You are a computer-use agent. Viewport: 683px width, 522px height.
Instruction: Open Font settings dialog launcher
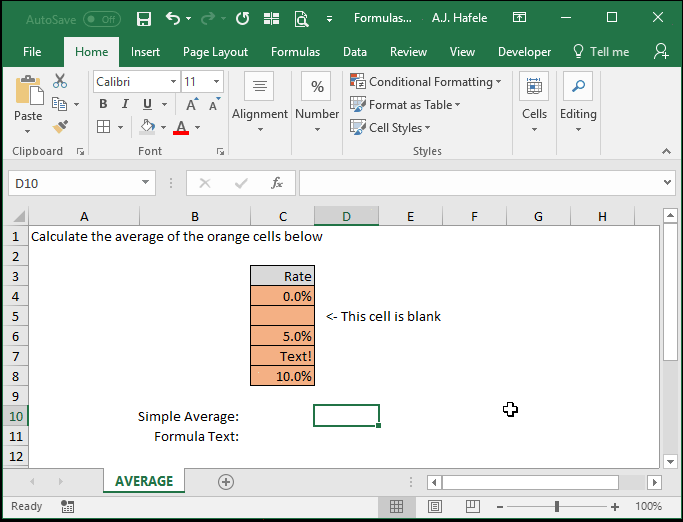tap(220, 151)
